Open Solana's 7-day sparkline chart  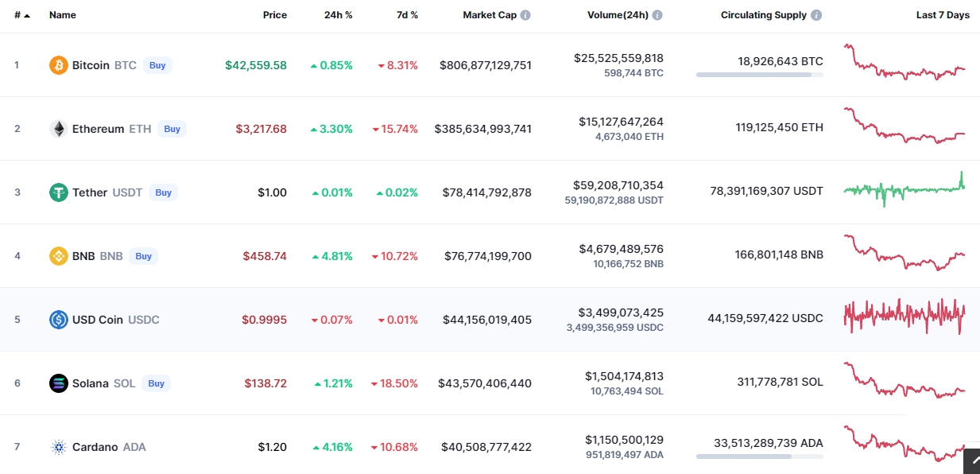point(904,380)
